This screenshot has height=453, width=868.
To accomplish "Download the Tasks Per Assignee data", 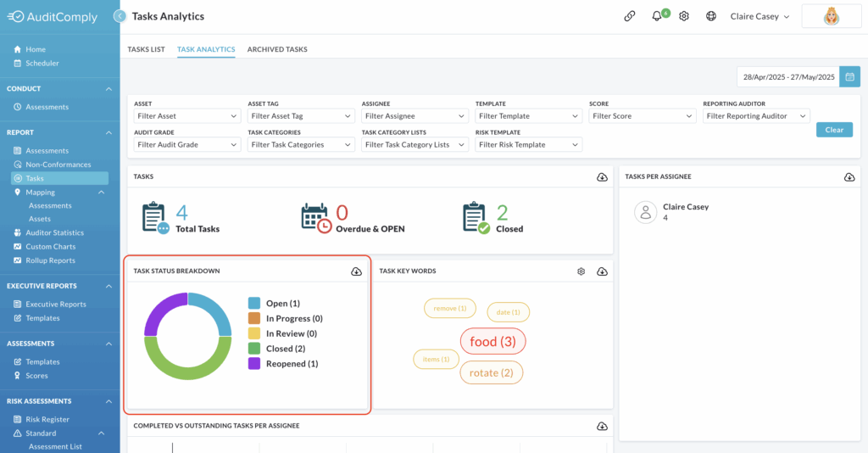I will click(849, 177).
